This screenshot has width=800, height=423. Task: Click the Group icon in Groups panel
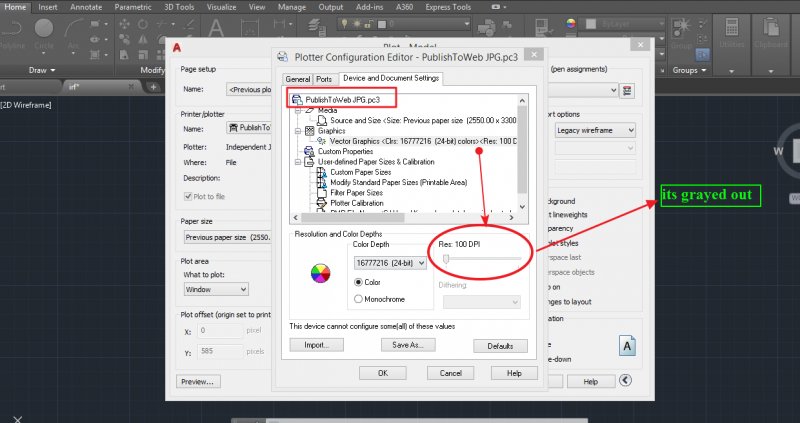(681, 30)
